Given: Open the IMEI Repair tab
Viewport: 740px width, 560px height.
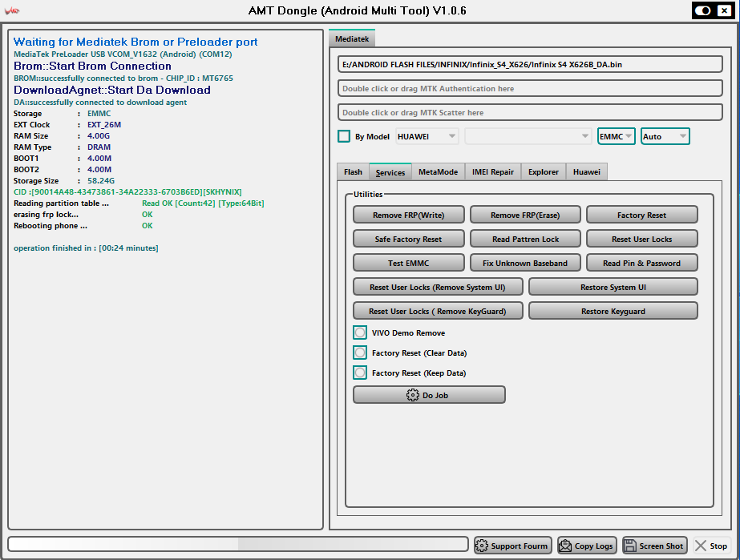Looking at the screenshot, I should point(493,171).
